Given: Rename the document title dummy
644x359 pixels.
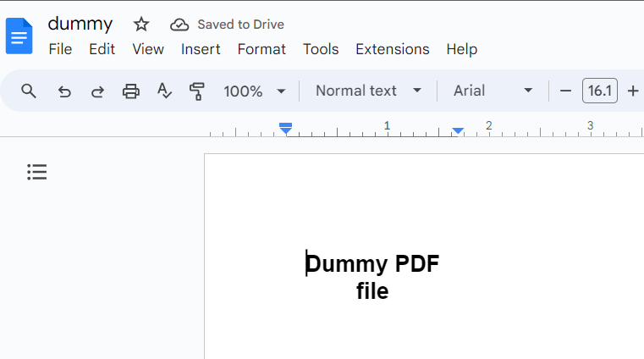Looking at the screenshot, I should tap(80, 24).
